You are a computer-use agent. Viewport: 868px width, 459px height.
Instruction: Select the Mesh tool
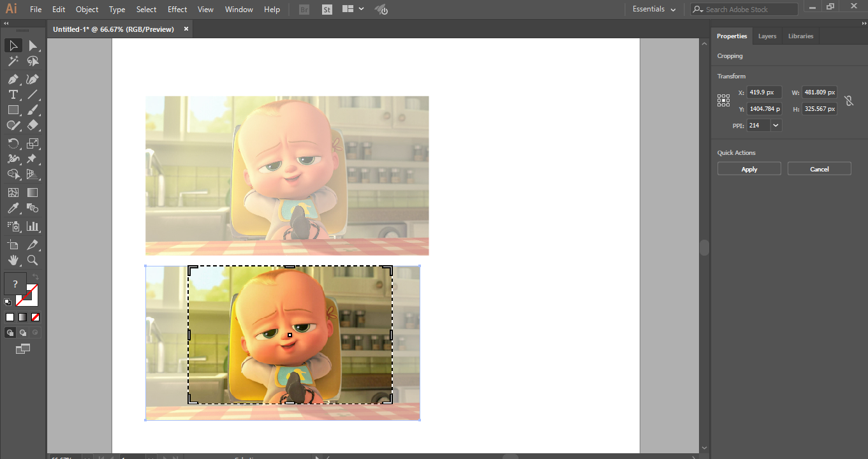pos(13,193)
